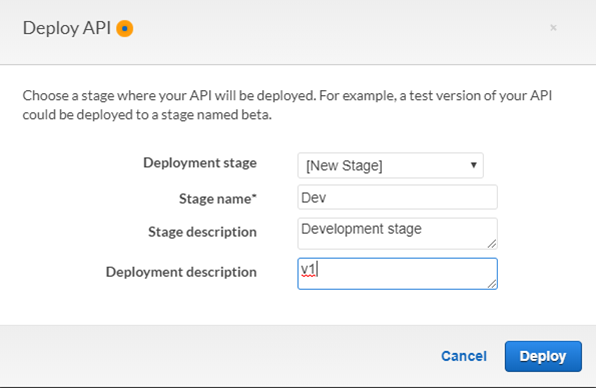This screenshot has height=388, width=596.
Task: Place cursor on the Dev text
Action: tap(314, 198)
